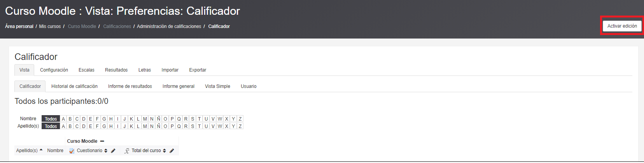This screenshot has width=644, height=163.
Task: Collapse the Curso Moodle category
Action: coord(102,141)
